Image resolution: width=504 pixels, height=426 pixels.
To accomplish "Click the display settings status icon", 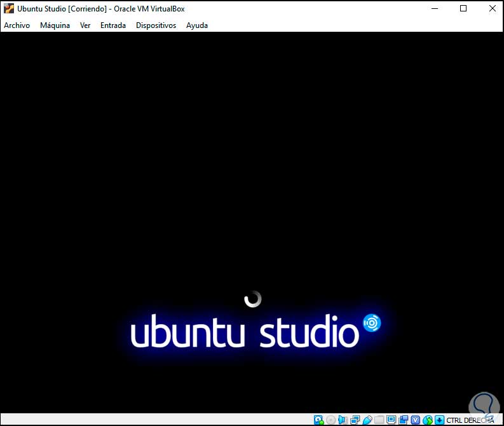I will point(391,420).
